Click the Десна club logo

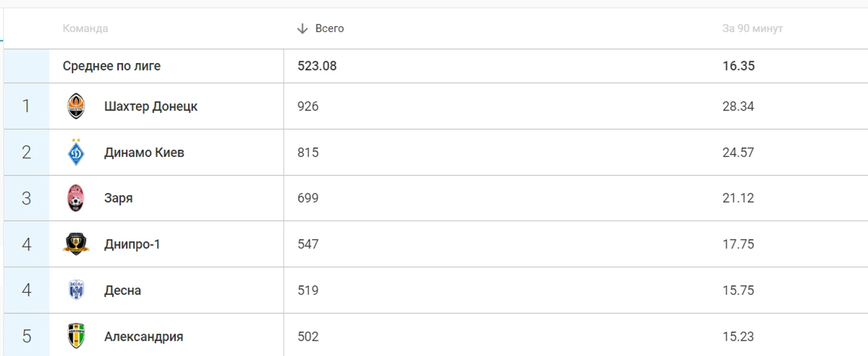pyautogui.click(x=76, y=290)
